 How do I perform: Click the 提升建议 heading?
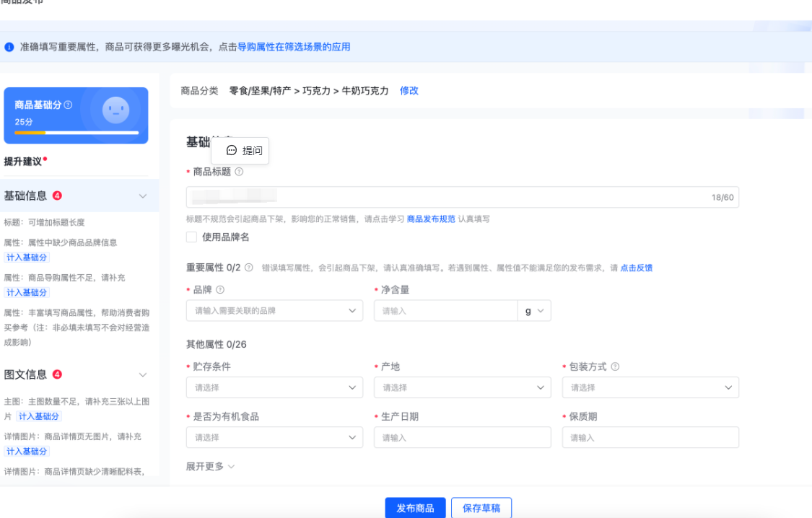pyautogui.click(x=23, y=162)
